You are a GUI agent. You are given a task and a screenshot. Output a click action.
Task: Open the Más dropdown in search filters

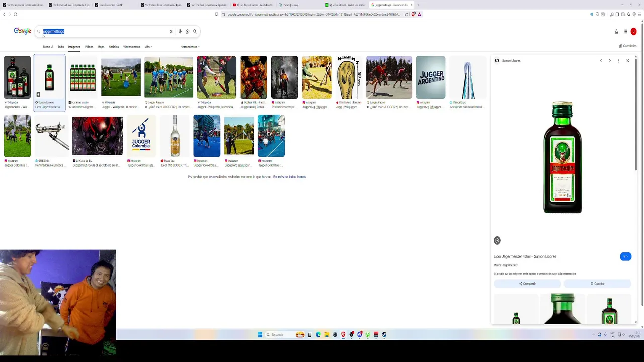coord(148,47)
